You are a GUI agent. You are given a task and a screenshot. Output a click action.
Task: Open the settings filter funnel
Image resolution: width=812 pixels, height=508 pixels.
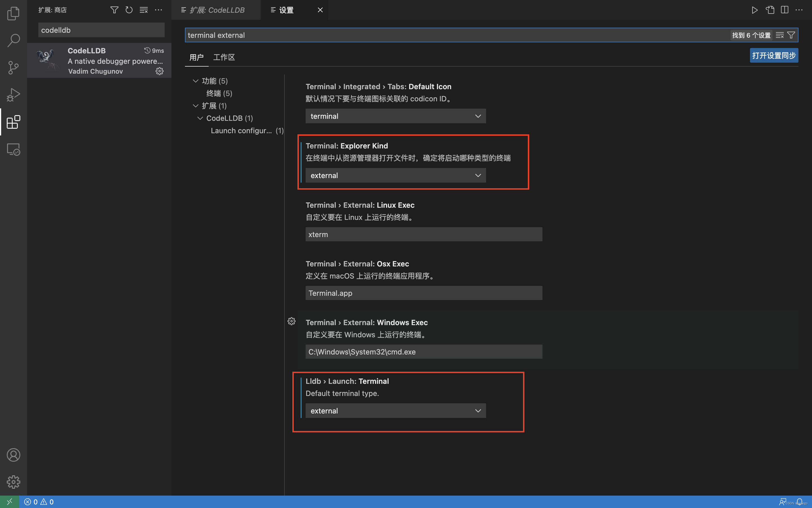(791, 35)
